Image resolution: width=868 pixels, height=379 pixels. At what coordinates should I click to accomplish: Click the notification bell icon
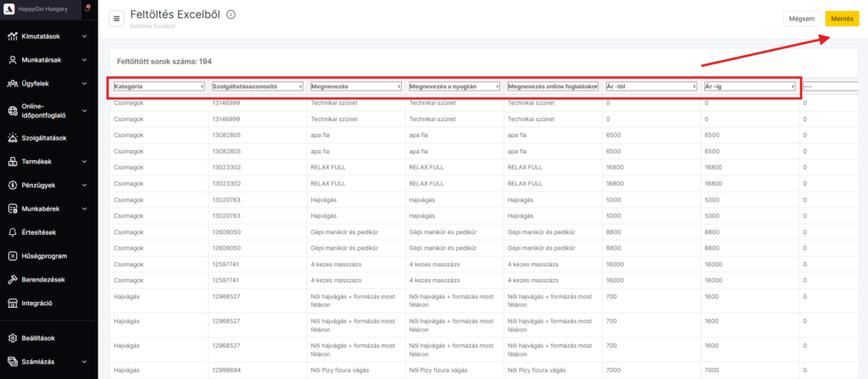point(87,9)
